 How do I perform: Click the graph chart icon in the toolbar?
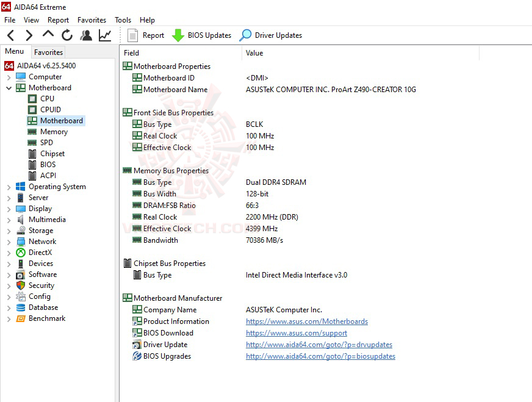(104, 35)
